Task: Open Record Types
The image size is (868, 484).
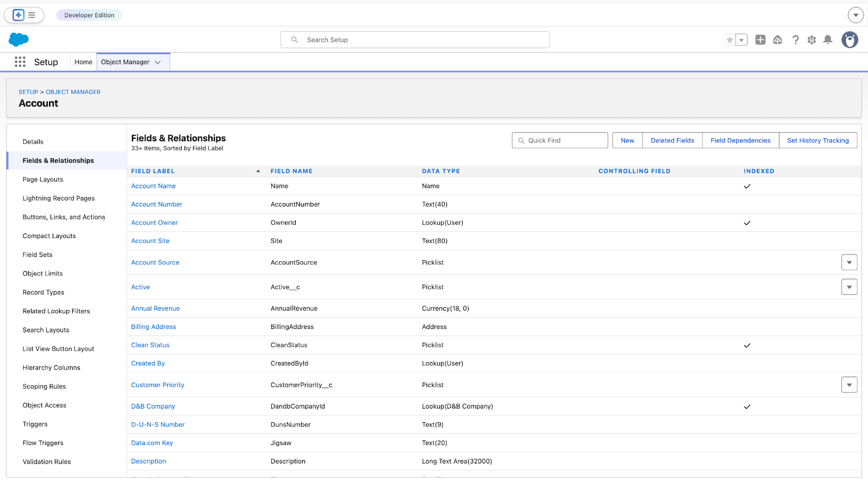Action: click(43, 293)
